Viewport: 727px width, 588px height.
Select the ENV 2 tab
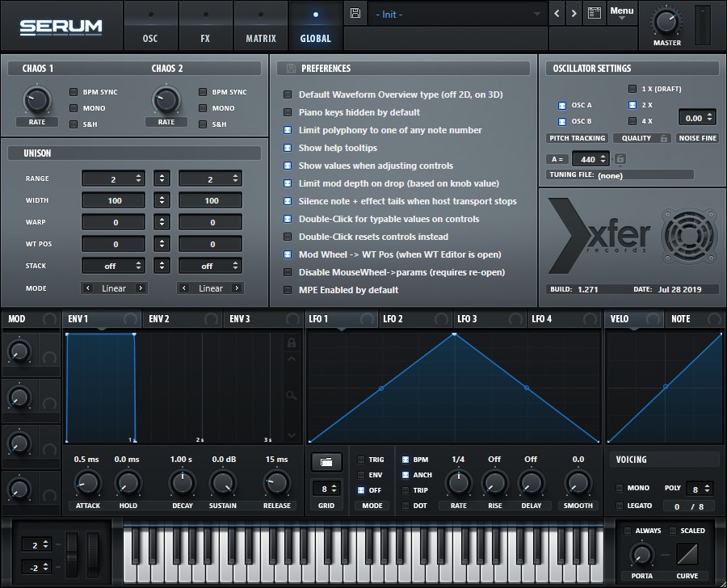point(182,319)
